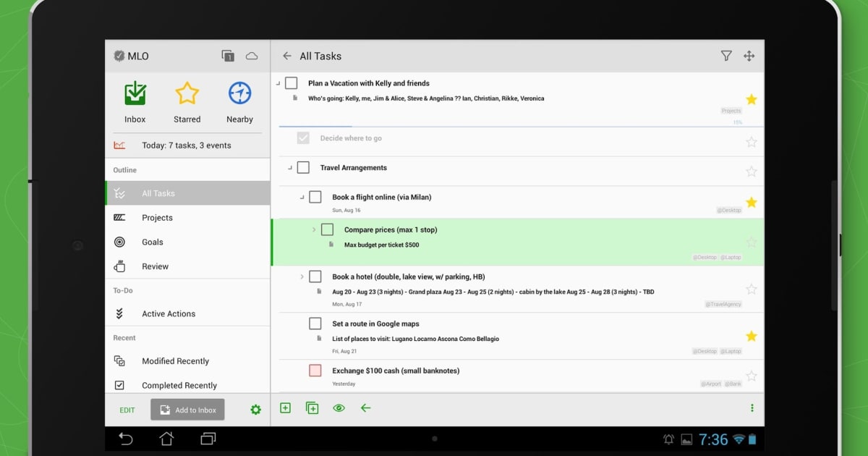The height and width of the screenshot is (456, 868).
Task: Click the view options eye icon
Action: coord(339,408)
